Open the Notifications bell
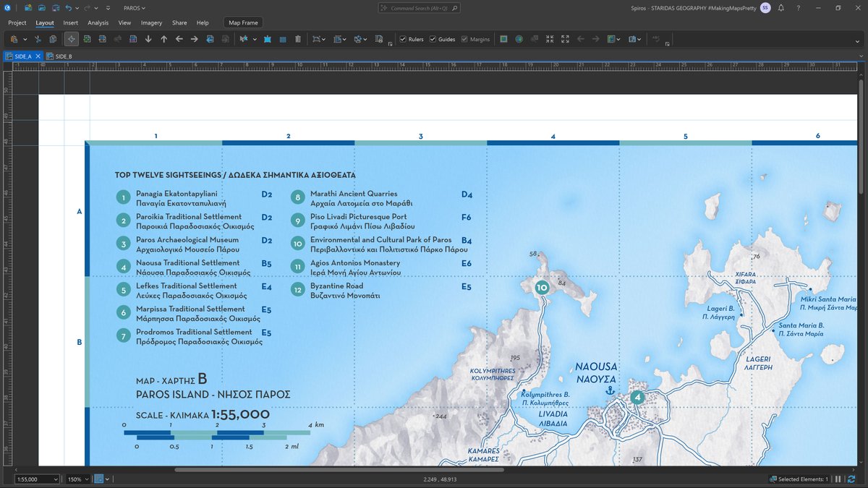Viewport: 868px width, 488px height. [x=780, y=8]
